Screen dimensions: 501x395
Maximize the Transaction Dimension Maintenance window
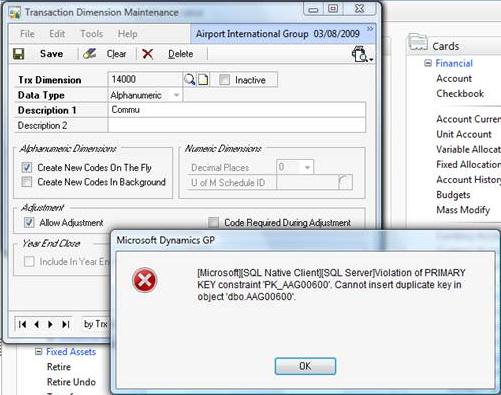click(x=333, y=9)
